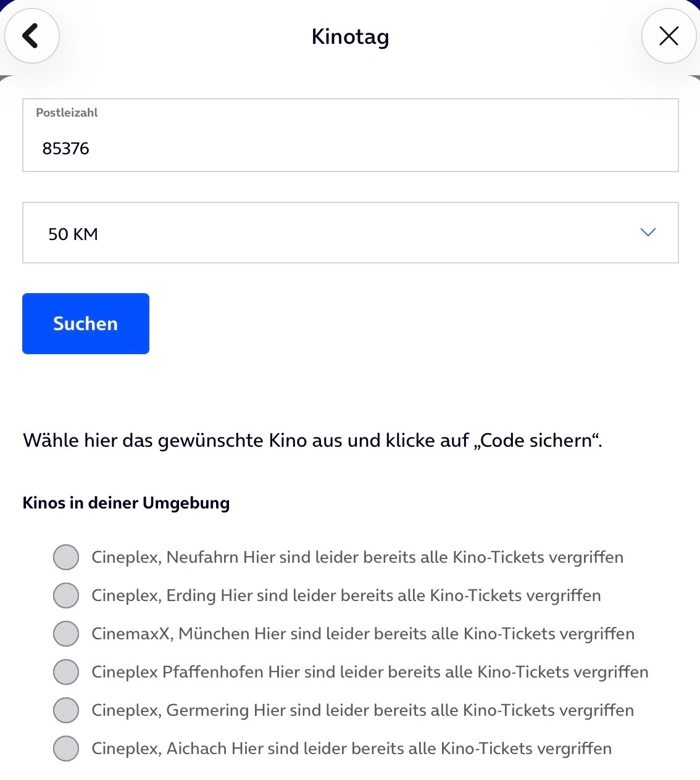Choose the Cineplex, Aichach radio button
700x780 pixels.
pyautogui.click(x=66, y=749)
